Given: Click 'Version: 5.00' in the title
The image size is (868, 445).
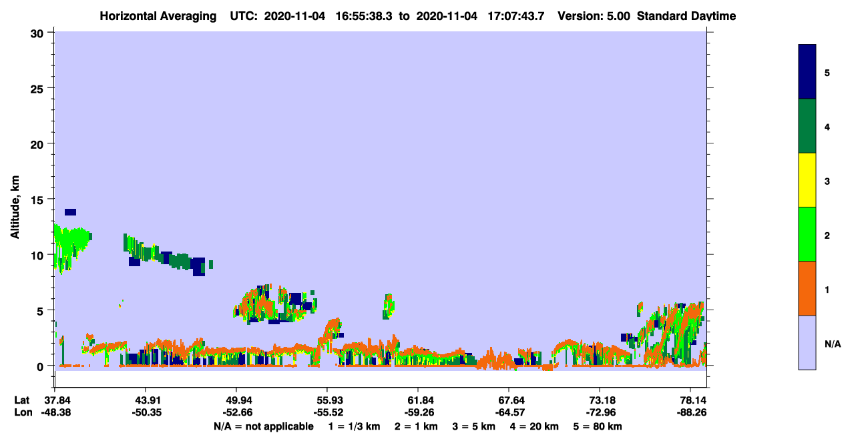Looking at the screenshot, I should click(594, 16).
